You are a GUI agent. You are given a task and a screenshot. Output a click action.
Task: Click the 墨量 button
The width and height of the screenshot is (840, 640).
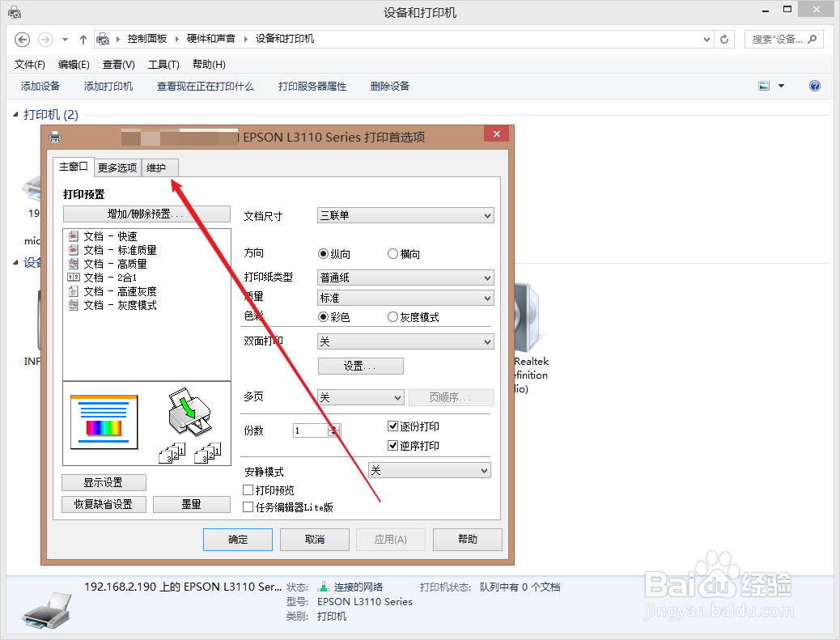[192, 503]
